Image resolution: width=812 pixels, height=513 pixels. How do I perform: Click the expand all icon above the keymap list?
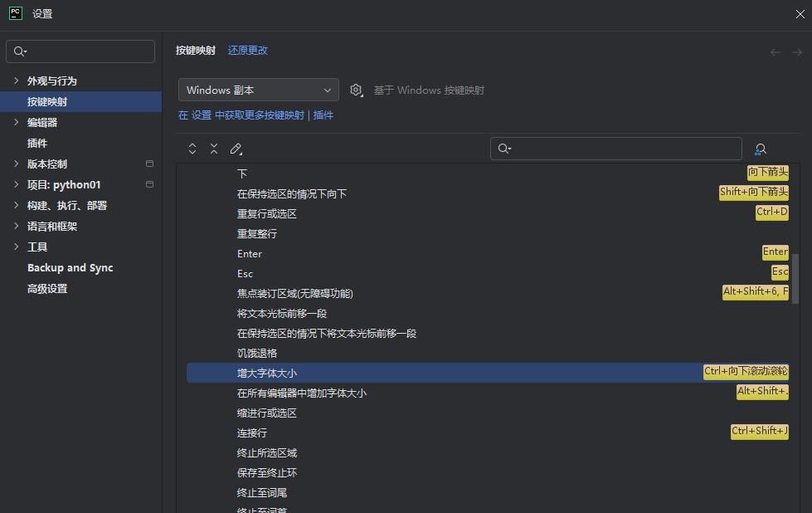point(192,149)
